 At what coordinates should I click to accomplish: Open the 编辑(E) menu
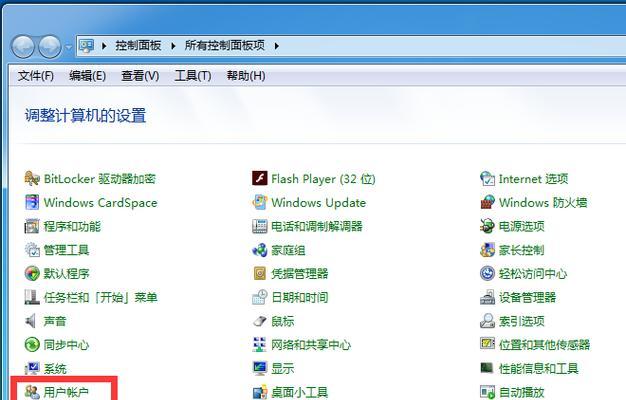point(87,75)
